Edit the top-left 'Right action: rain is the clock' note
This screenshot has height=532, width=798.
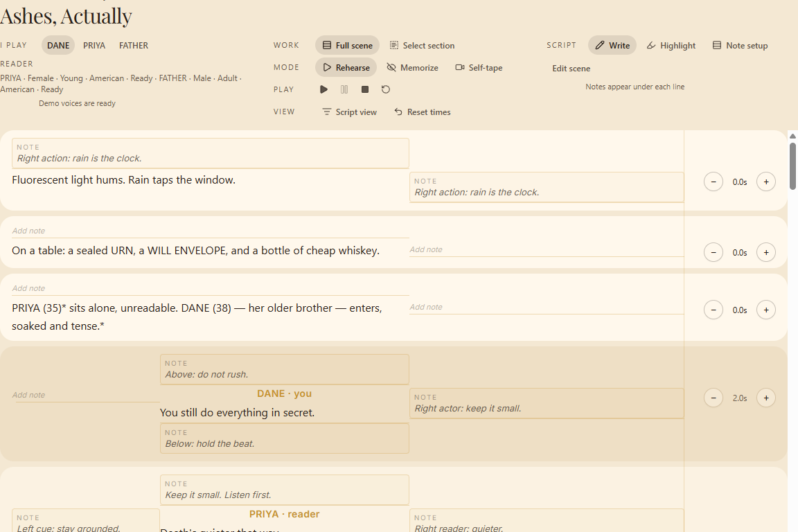click(211, 153)
